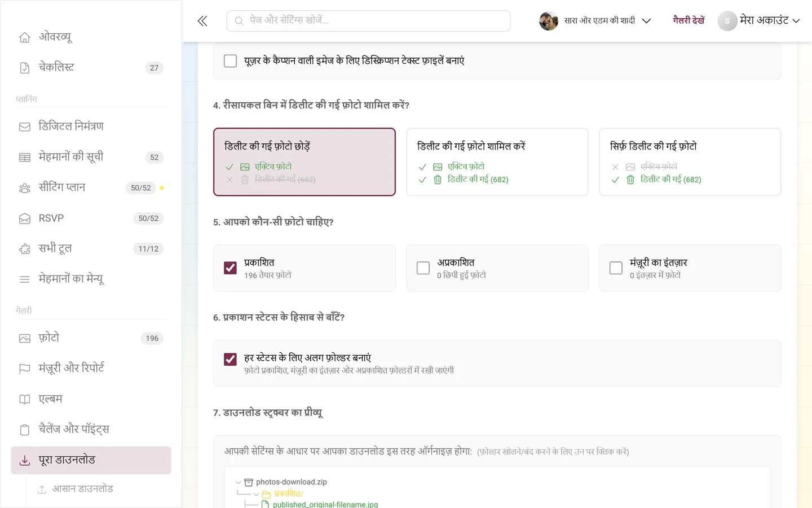812x508 pixels.
Task: Click the 11/12 badge beside सभी टूल
Action: (149, 249)
